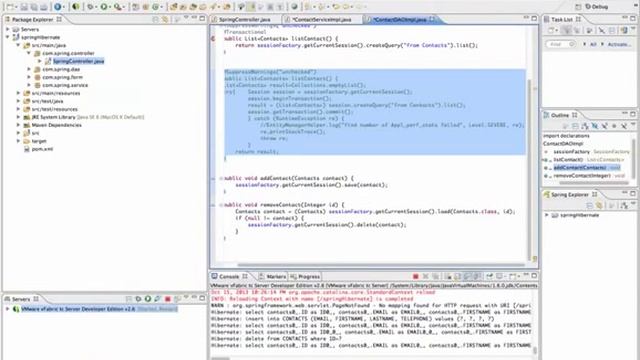Click the Print toolbar icon
640x360 pixels.
[44, 7]
